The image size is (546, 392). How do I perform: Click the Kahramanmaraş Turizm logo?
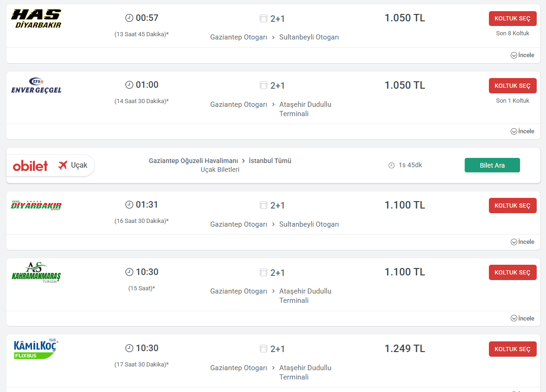36,273
